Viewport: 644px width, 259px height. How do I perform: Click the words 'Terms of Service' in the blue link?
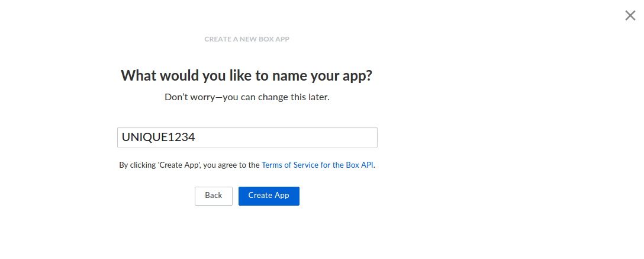(x=289, y=165)
